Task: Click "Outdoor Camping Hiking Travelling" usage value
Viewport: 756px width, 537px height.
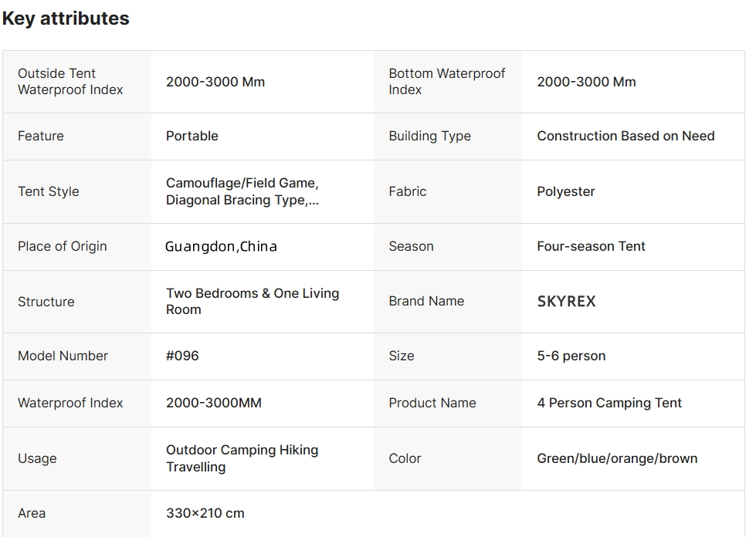Action: click(x=242, y=458)
